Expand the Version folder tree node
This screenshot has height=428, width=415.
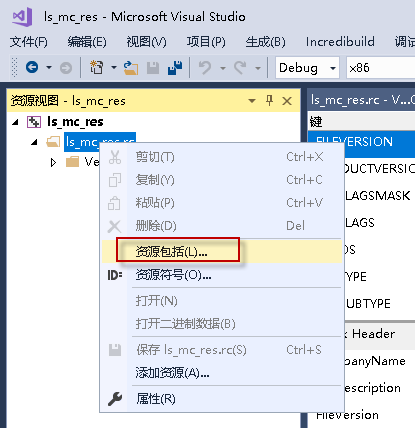pos(53,162)
